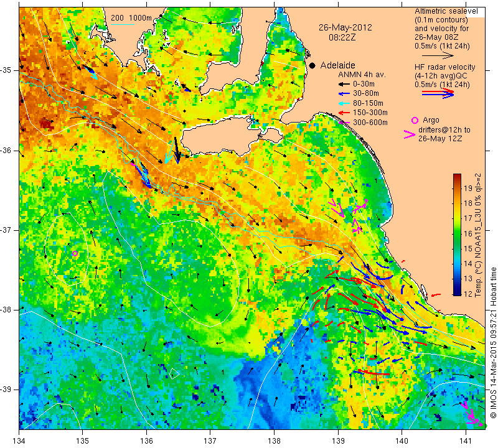Click the ANMN 4h av. legend heading
The height and width of the screenshot is (448, 498).
pos(362,75)
